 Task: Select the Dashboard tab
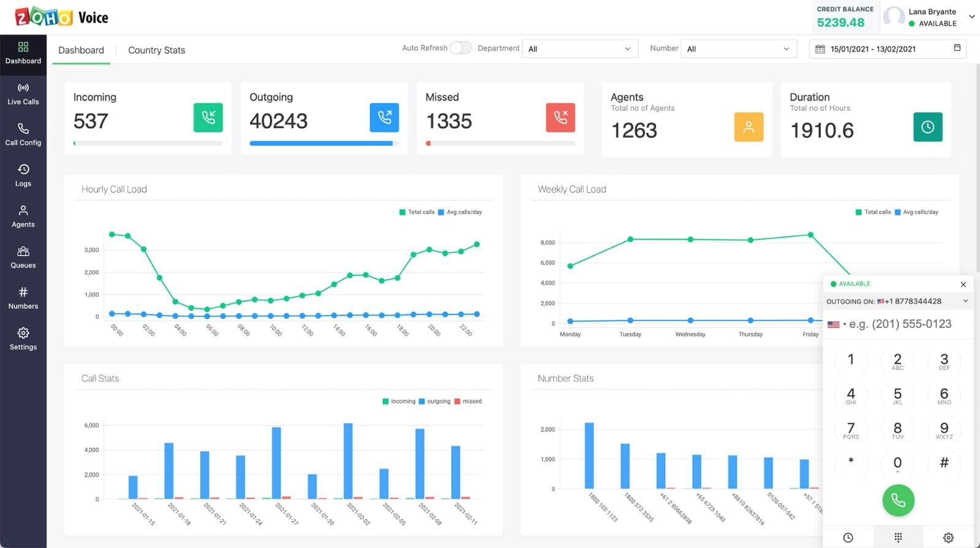(81, 50)
